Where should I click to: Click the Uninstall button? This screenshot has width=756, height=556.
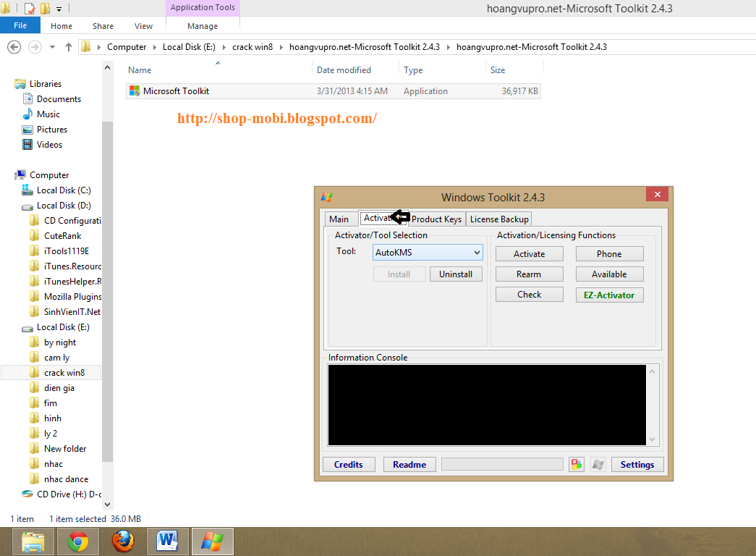click(456, 274)
